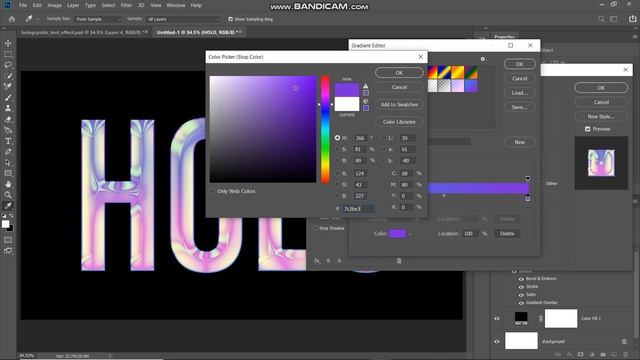
Task: Click the hex color input field
Action: point(358,209)
